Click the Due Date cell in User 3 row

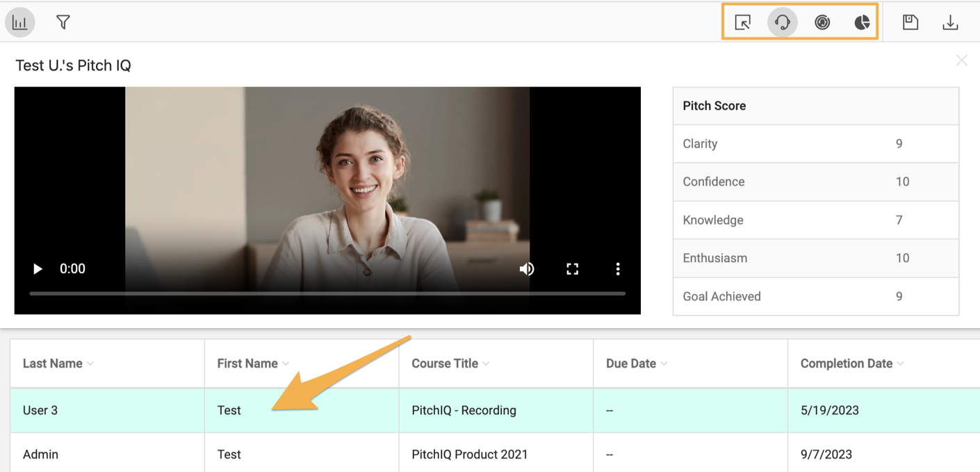pyautogui.click(x=691, y=410)
